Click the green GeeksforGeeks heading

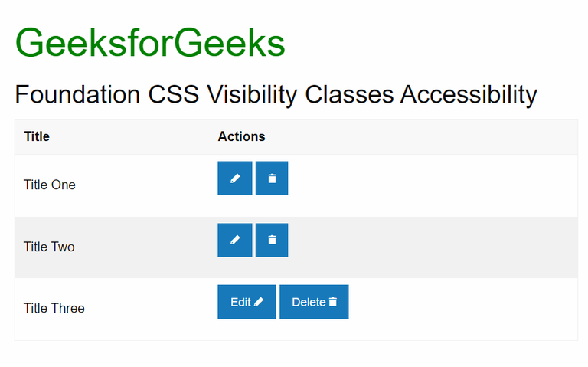click(x=150, y=43)
